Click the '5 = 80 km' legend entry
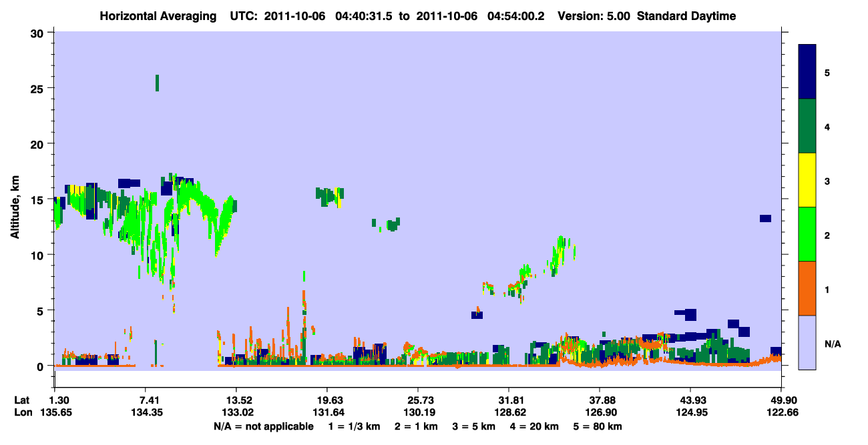868x445 pixels. 598,426
